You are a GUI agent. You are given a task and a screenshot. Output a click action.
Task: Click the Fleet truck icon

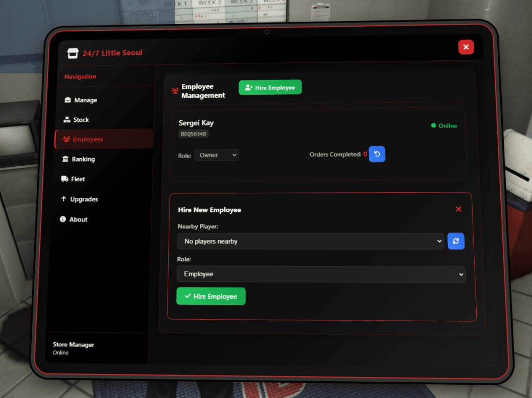tap(65, 179)
